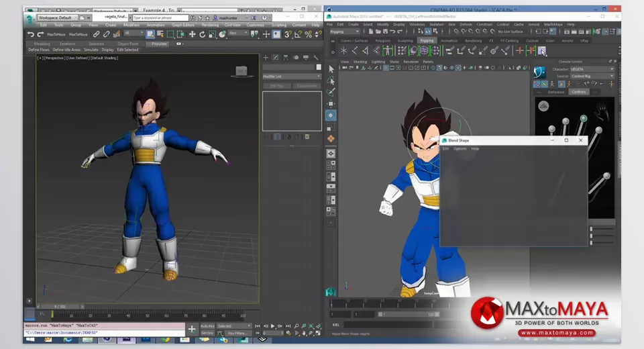Image resolution: width=644 pixels, height=349 pixels.
Task: Open the View reference coordinate dropdown
Action: [x=237, y=34]
